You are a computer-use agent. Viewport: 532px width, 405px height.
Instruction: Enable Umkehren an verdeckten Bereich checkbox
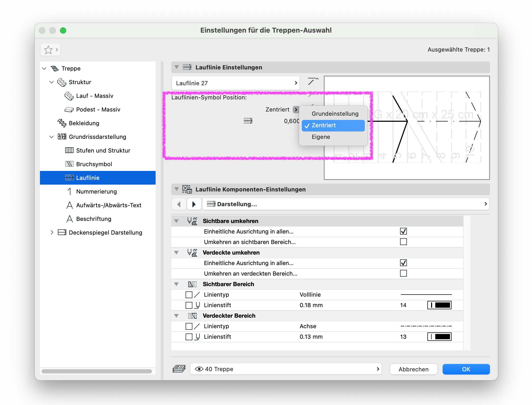(x=403, y=274)
